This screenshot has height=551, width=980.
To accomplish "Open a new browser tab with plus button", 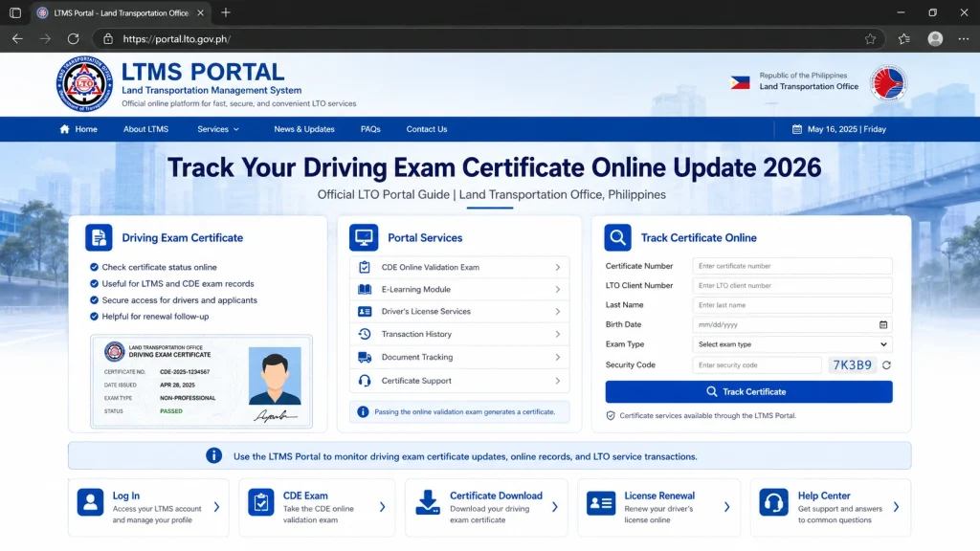I will point(226,12).
